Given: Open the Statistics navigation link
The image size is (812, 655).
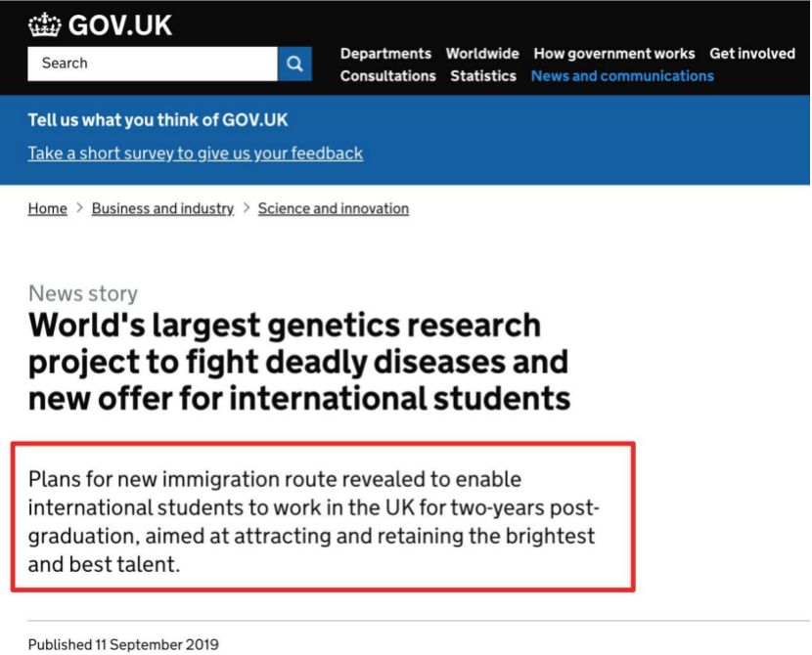Looking at the screenshot, I should tap(483, 76).
